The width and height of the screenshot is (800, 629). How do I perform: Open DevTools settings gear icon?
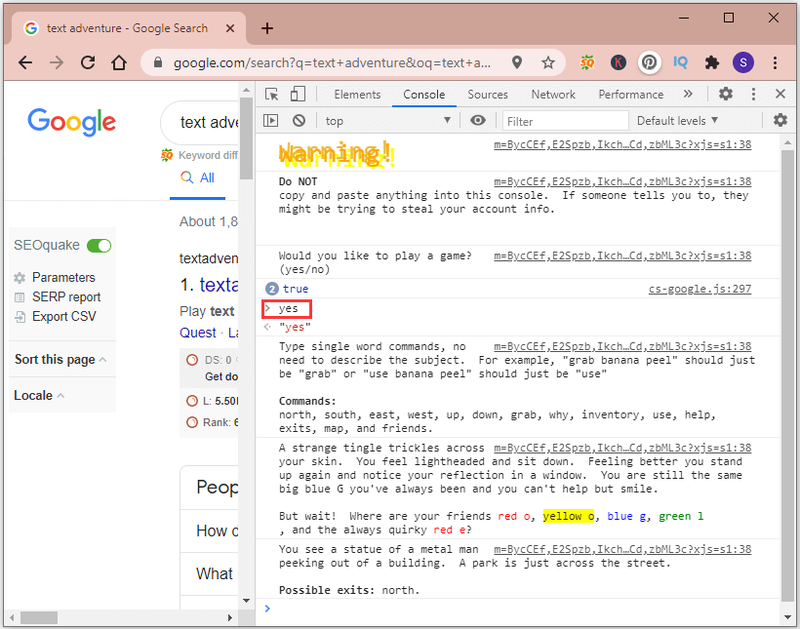726,94
